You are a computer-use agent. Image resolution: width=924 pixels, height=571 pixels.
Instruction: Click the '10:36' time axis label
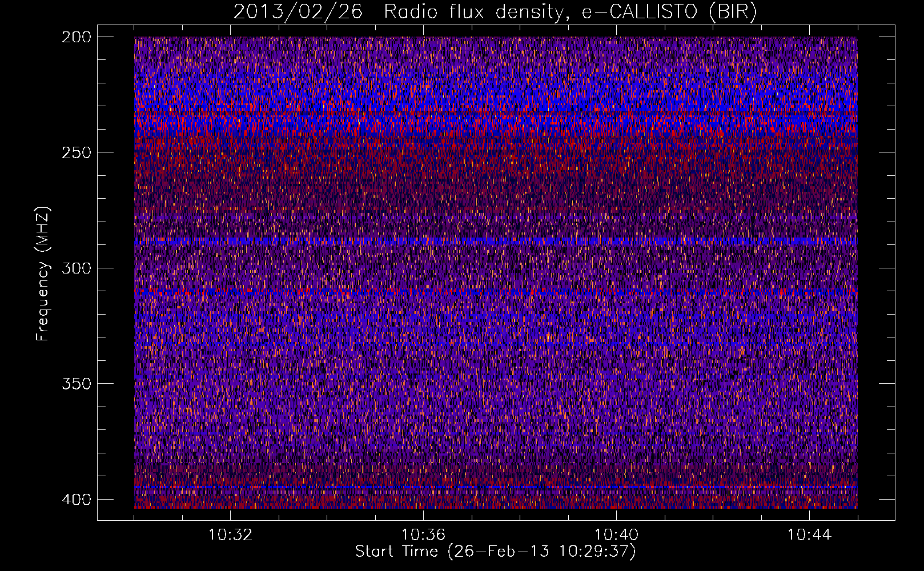click(x=423, y=535)
